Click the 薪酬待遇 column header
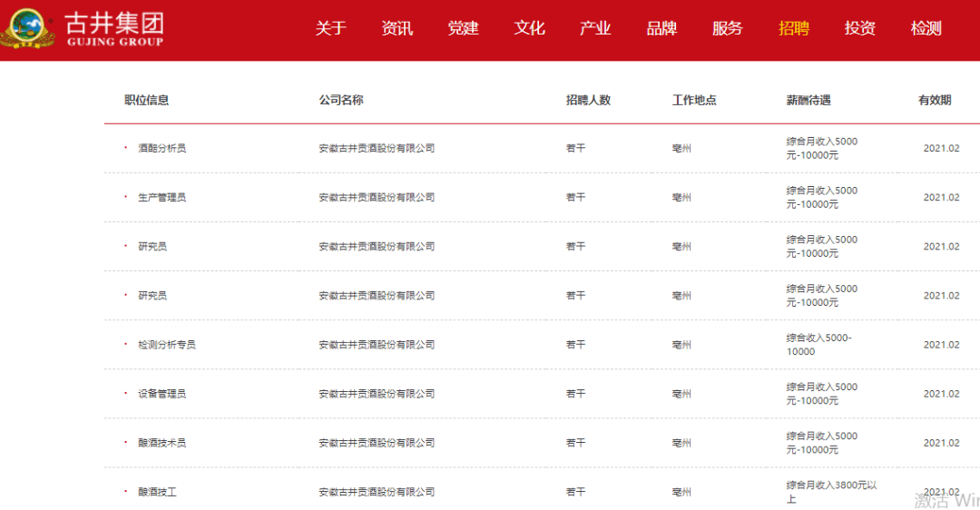980x510 pixels. click(x=808, y=100)
